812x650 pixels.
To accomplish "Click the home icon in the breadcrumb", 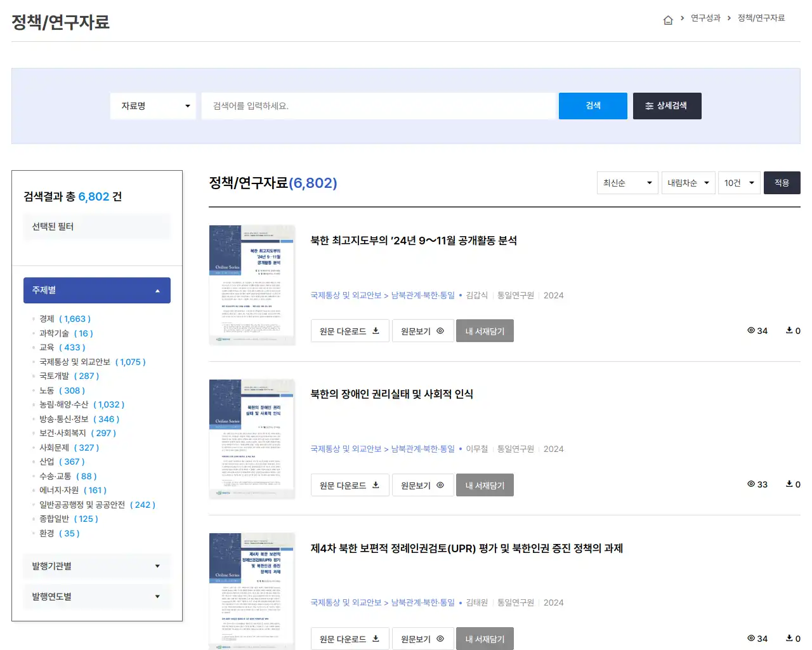I will pos(668,19).
